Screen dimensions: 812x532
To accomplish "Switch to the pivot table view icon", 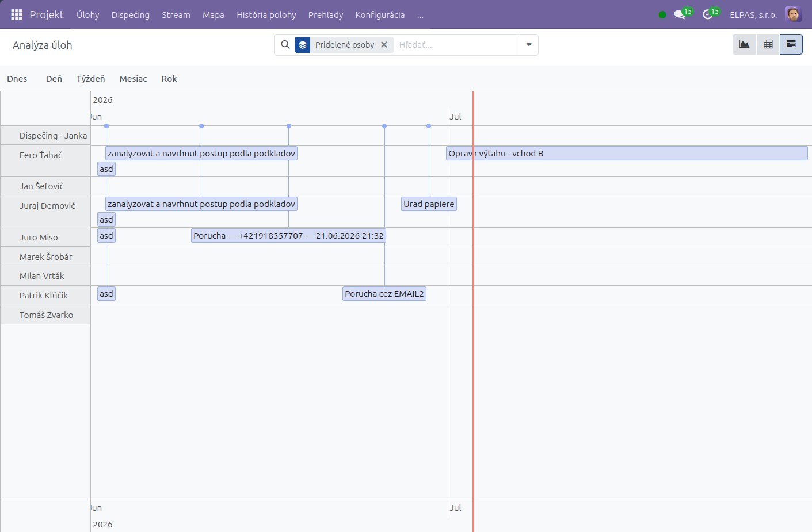I will (768, 44).
